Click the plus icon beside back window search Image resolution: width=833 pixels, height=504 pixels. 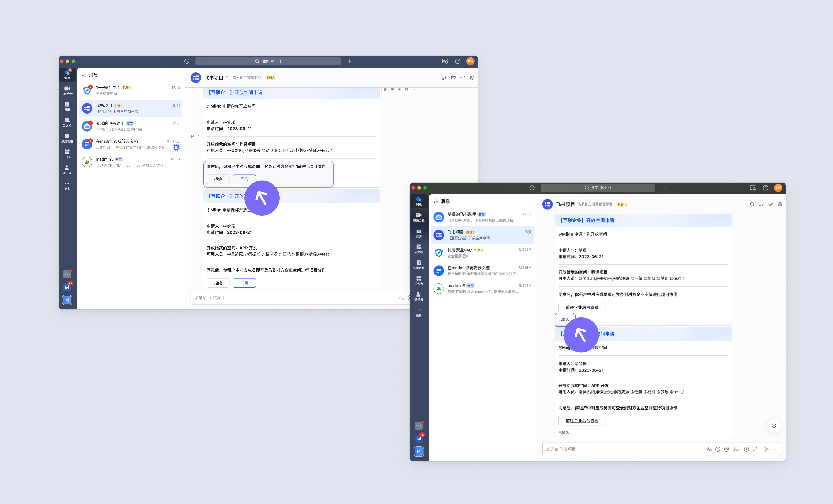pos(350,61)
